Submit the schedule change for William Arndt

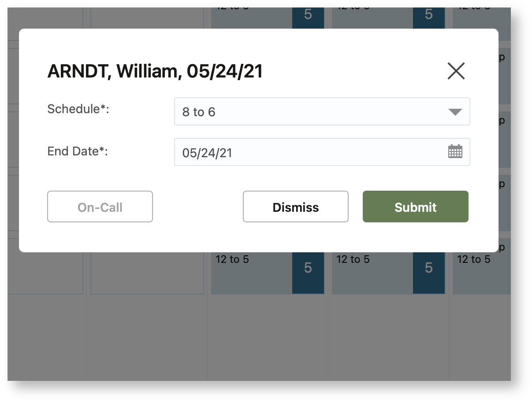click(415, 207)
